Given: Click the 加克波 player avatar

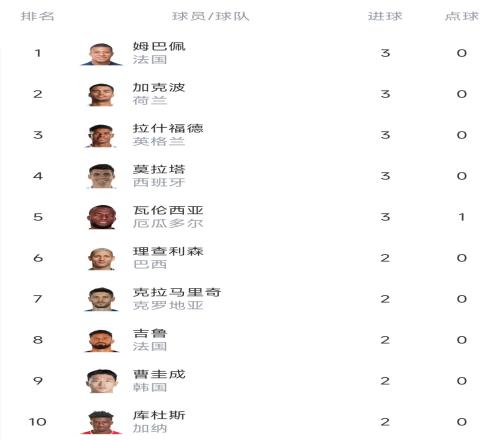Looking at the screenshot, I should click(x=102, y=95).
